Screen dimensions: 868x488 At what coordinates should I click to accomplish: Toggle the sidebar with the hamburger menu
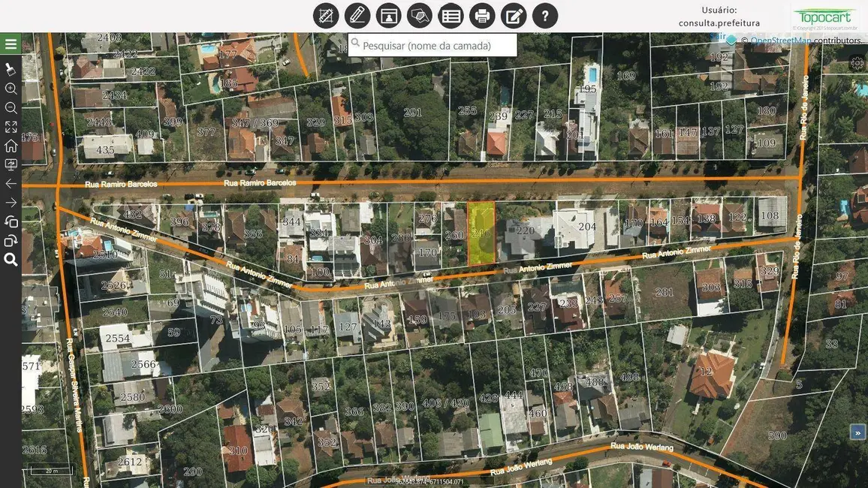tap(11, 44)
